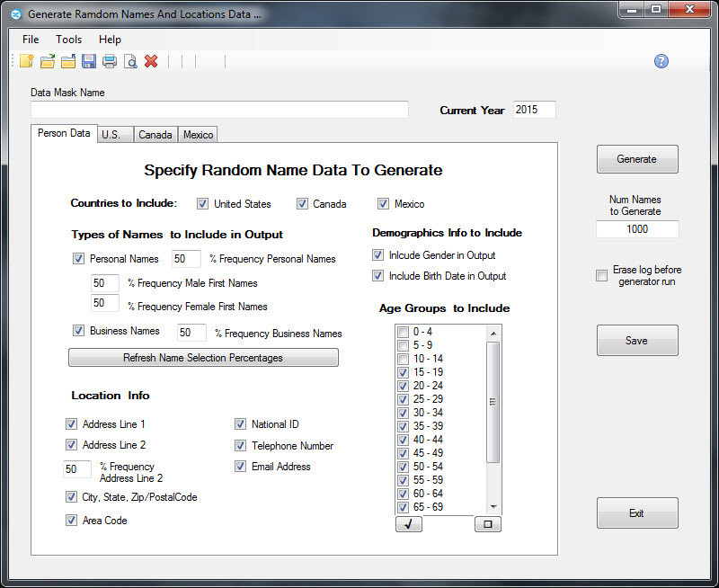719x588 pixels.
Task: Click the third toolbar icon, the plain folder
Action: click(68, 61)
